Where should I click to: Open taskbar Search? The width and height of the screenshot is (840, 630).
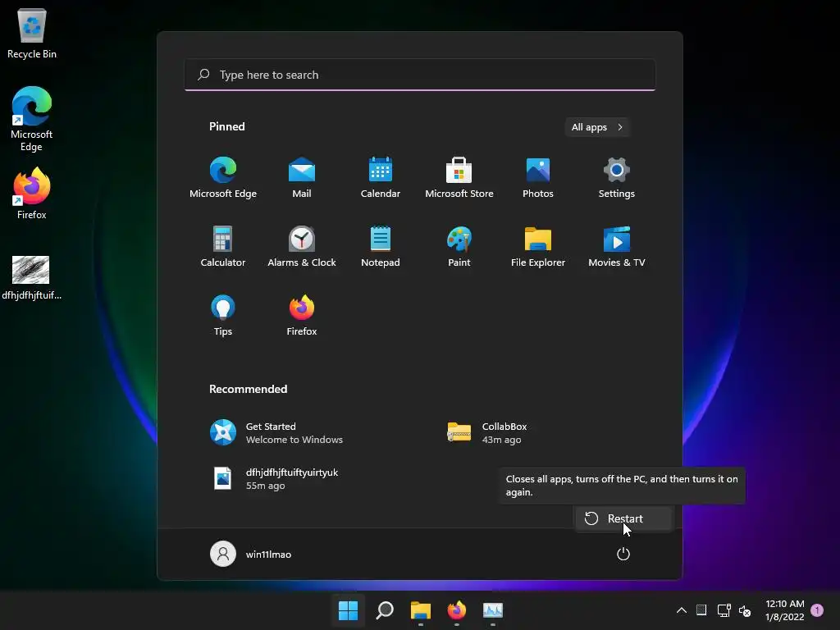[385, 609]
